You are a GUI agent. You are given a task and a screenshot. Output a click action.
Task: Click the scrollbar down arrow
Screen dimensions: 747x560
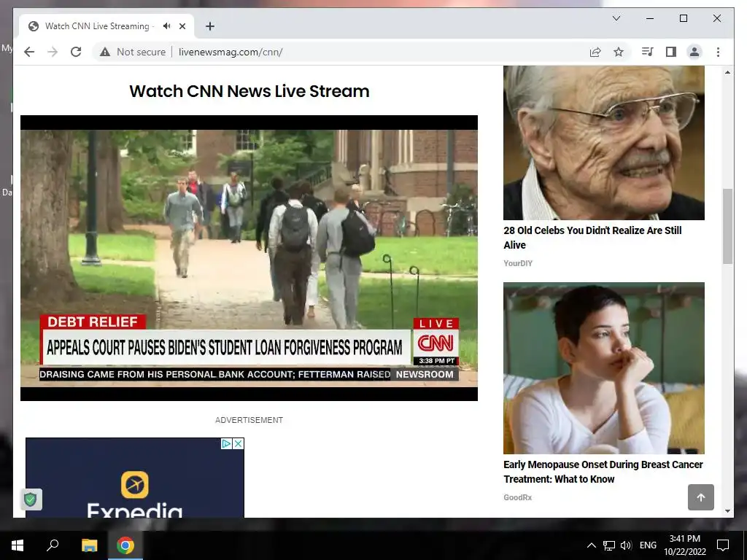(x=727, y=511)
